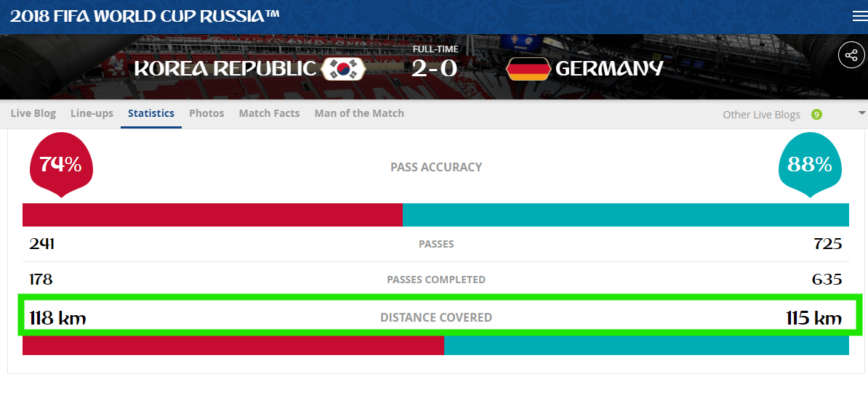Click the red 74% pass accuracy badge
868x395 pixels.
[x=60, y=165]
